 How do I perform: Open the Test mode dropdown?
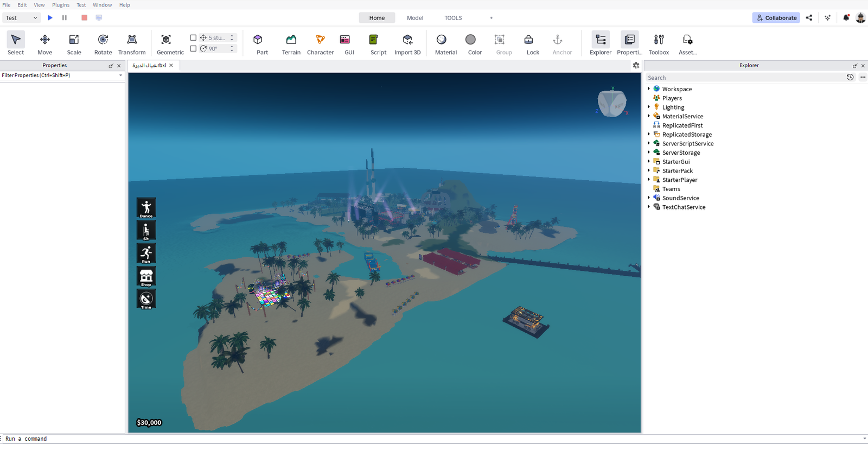(x=21, y=18)
